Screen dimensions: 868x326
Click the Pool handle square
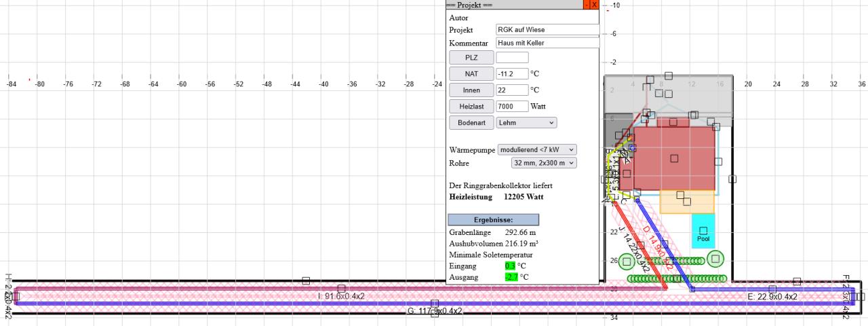coord(703,231)
